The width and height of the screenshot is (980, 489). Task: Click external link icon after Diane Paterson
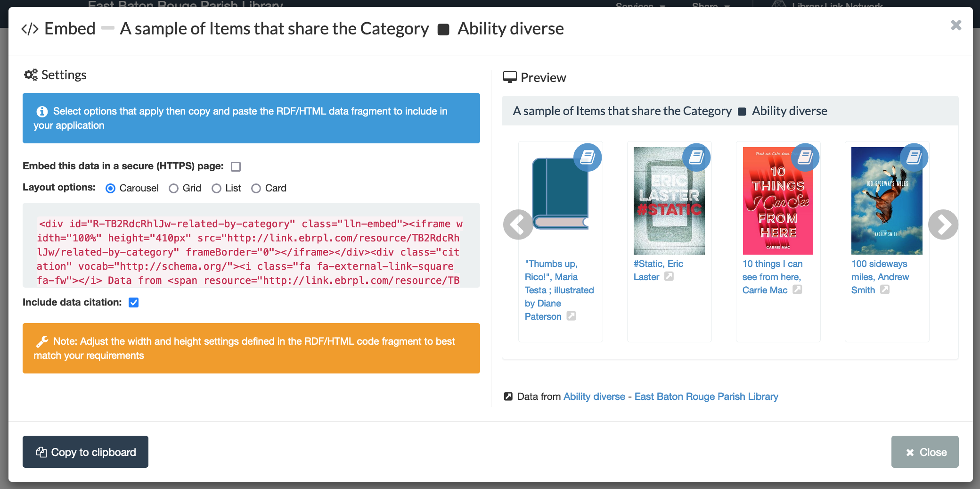point(571,316)
